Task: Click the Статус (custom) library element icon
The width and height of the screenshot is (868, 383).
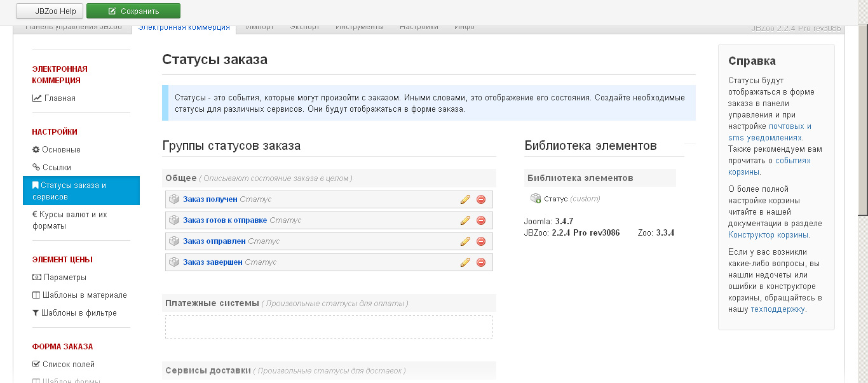Action: (536, 199)
